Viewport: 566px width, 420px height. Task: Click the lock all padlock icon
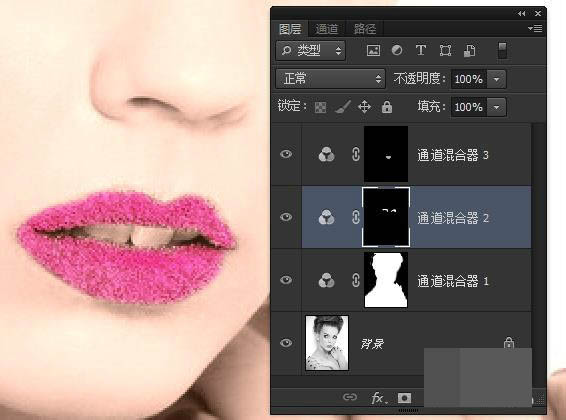point(387,107)
